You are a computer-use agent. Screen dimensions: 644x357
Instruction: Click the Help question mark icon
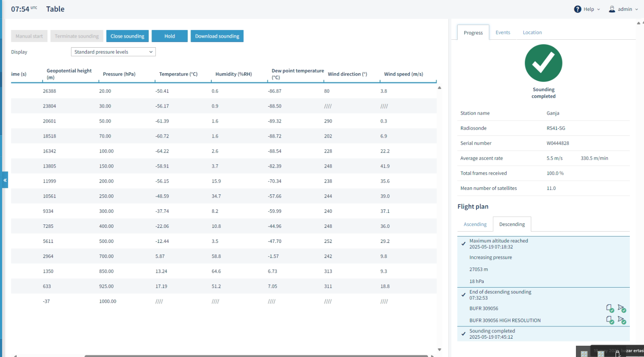[x=578, y=9]
